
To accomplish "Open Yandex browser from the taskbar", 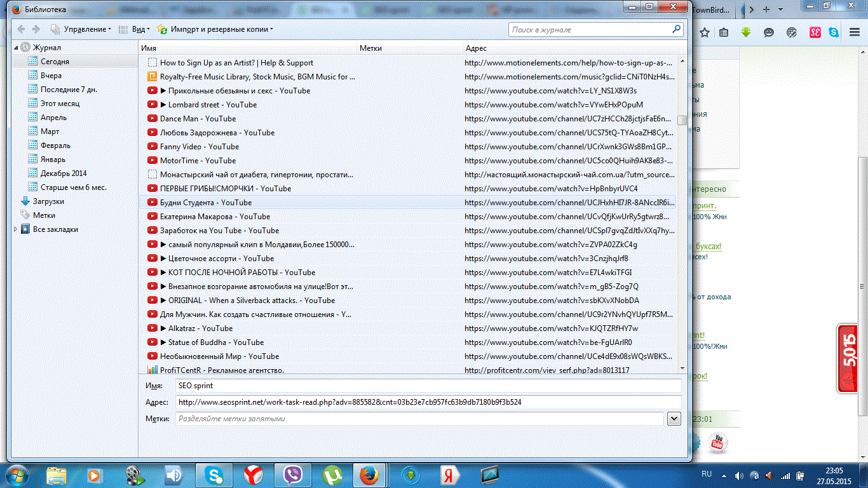I will [x=253, y=475].
